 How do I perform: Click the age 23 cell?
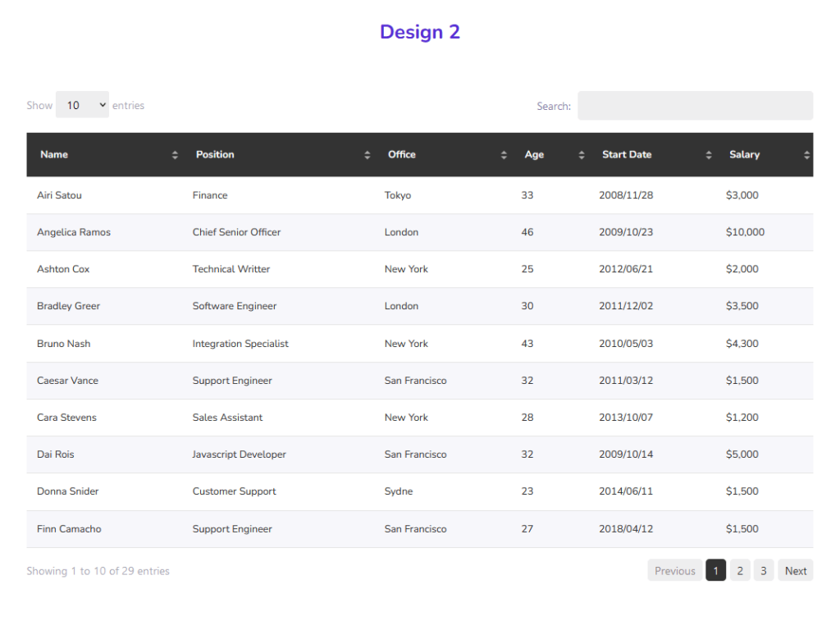coord(527,491)
